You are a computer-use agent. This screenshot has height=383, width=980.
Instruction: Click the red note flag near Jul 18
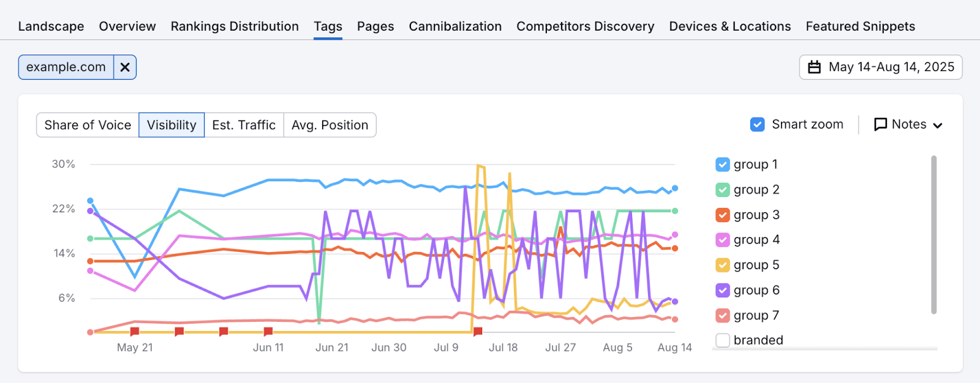point(478,332)
